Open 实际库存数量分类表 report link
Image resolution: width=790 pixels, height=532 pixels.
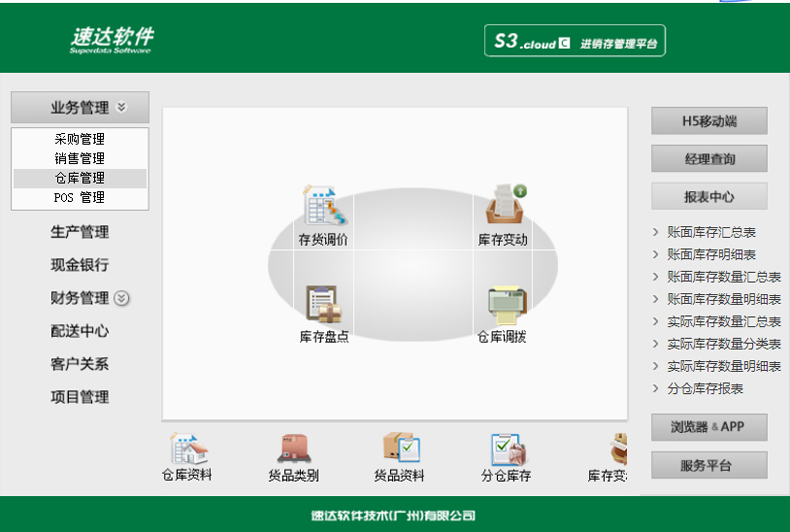pyautogui.click(x=724, y=344)
